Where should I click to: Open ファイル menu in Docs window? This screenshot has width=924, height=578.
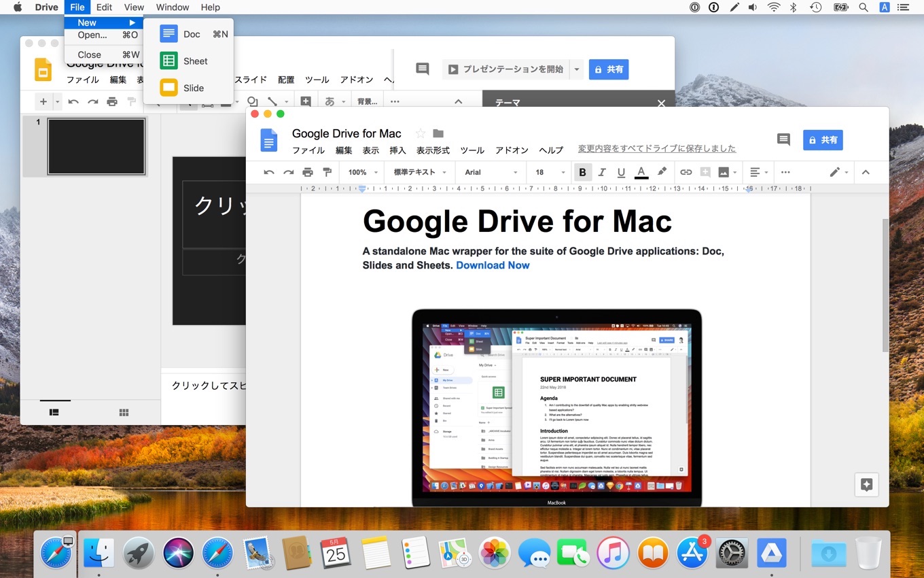point(308,150)
